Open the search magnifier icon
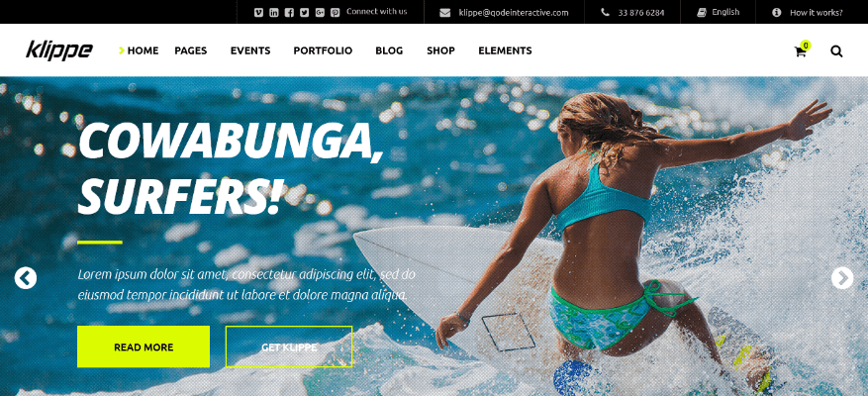The width and height of the screenshot is (868, 396). (836, 50)
